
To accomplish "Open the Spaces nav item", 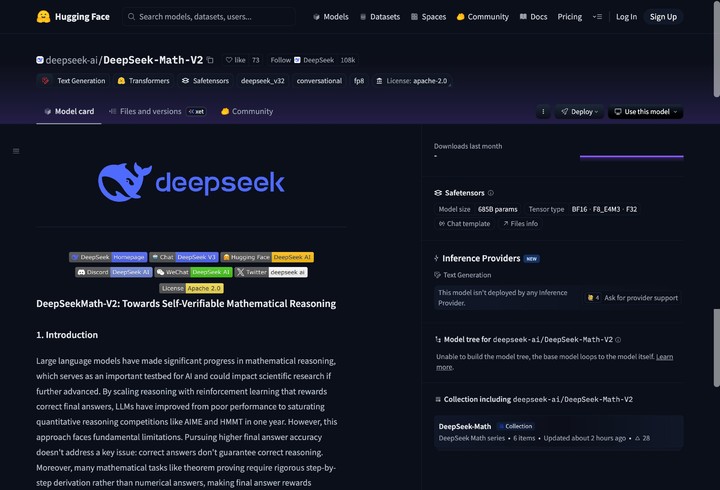I will tap(428, 17).
